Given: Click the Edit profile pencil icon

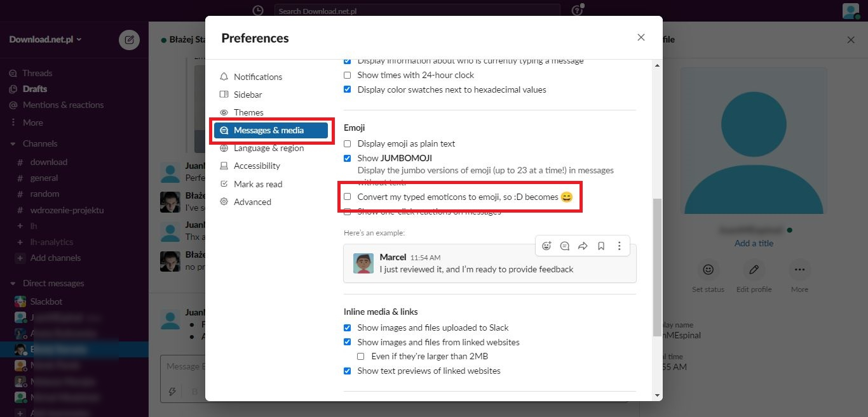Looking at the screenshot, I should [x=754, y=270].
